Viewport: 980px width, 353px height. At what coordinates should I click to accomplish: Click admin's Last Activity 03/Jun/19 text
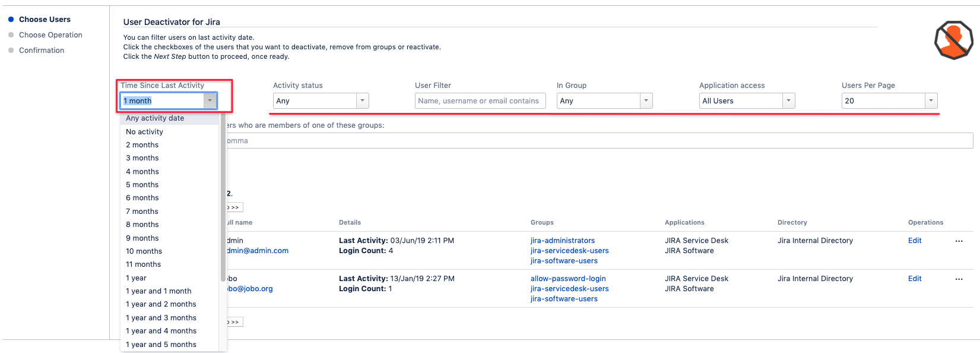click(x=397, y=241)
